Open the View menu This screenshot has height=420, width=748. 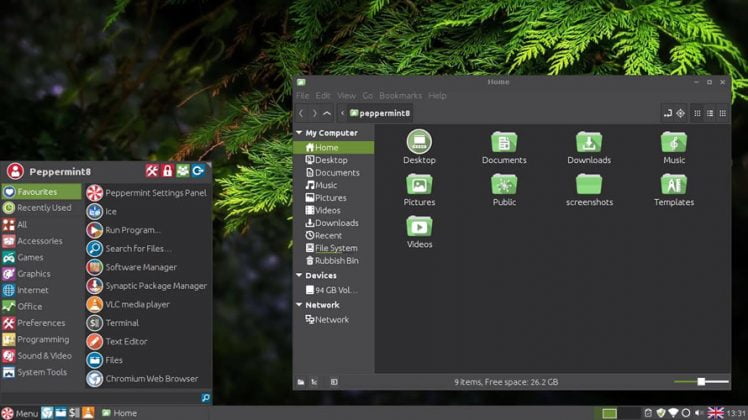click(x=346, y=95)
